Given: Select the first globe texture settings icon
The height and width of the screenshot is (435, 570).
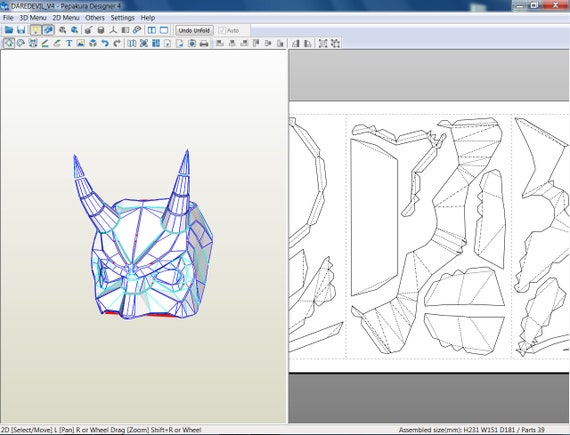Looking at the screenshot, I should click(63, 30).
